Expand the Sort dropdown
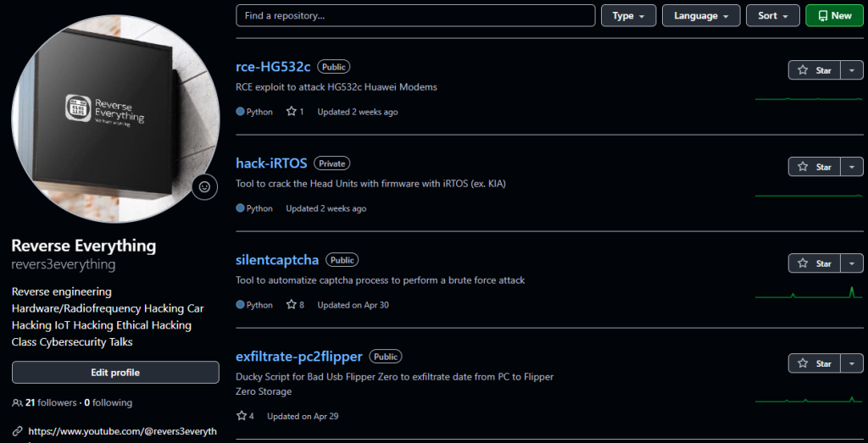The height and width of the screenshot is (443, 868). 773,16
